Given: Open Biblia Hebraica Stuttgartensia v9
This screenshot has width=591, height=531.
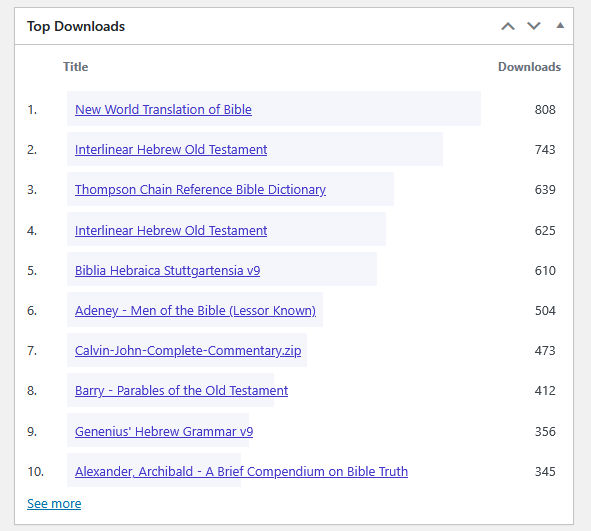Looking at the screenshot, I should [167, 271].
